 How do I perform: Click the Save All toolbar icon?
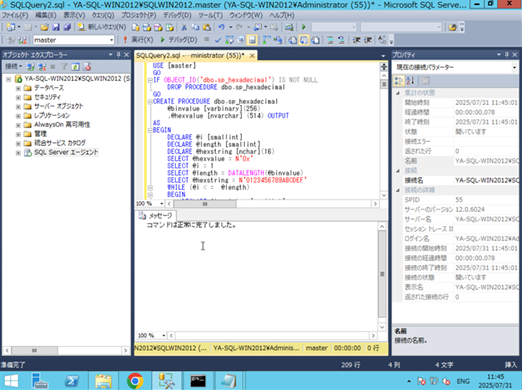click(x=67, y=27)
